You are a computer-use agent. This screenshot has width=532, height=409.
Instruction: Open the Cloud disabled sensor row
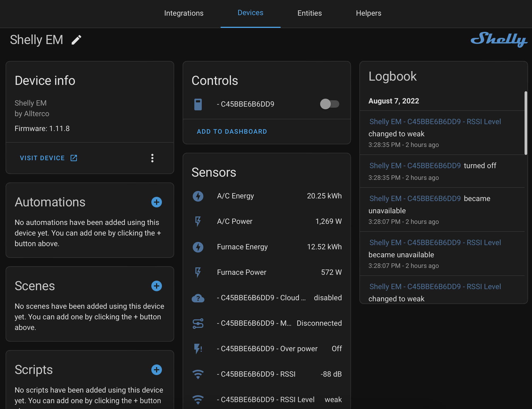point(267,298)
